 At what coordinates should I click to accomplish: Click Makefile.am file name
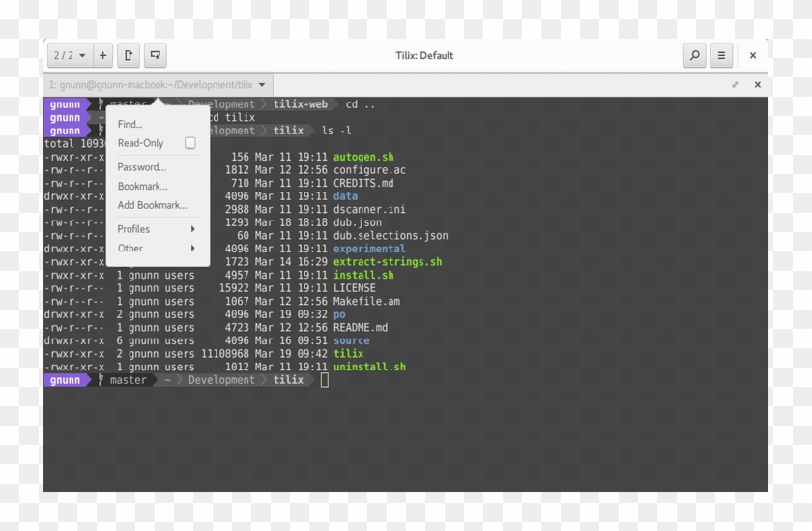(x=366, y=302)
